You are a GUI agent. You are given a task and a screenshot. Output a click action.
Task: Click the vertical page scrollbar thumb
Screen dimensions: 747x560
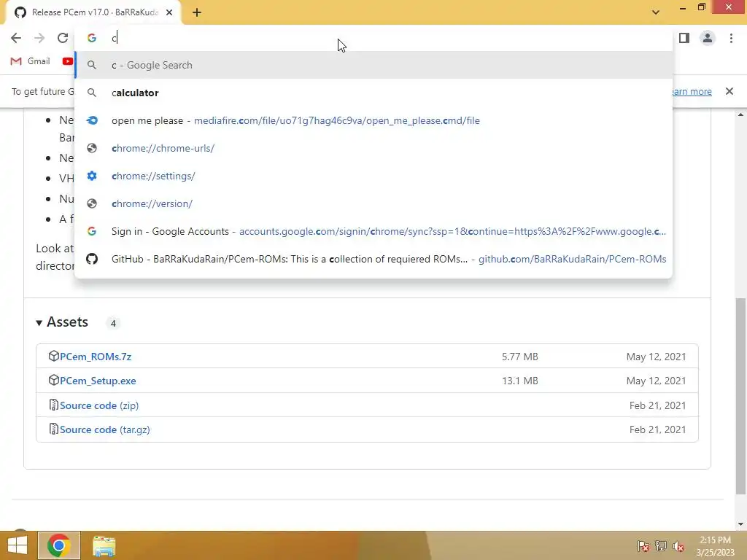click(740, 396)
